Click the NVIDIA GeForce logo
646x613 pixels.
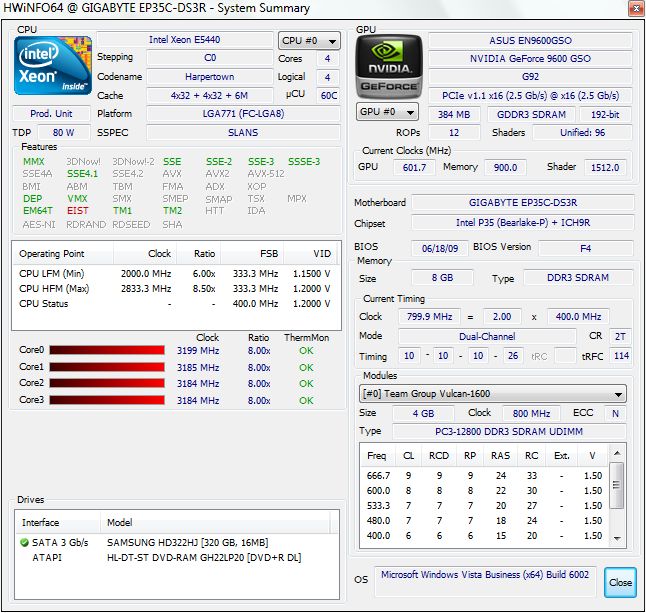(389, 67)
